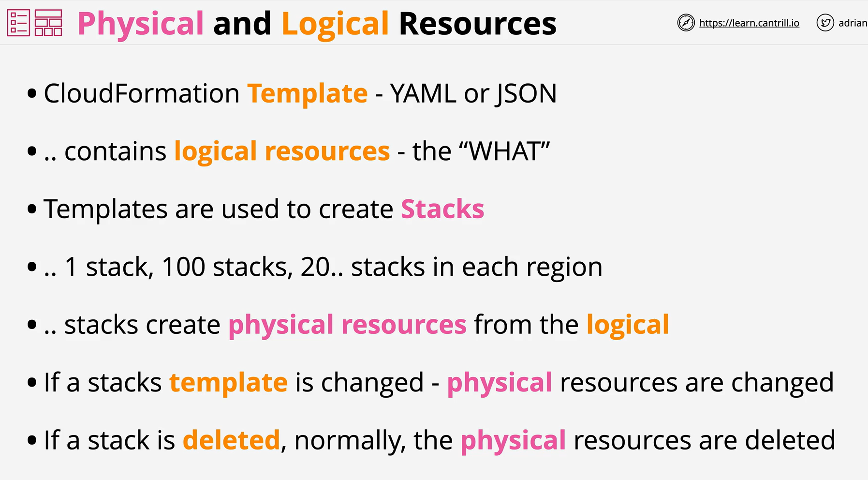Click the word Resources in the title

478,24
